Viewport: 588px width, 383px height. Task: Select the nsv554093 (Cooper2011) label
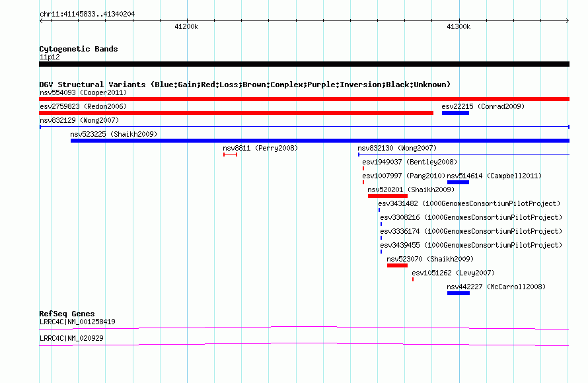pos(83,92)
